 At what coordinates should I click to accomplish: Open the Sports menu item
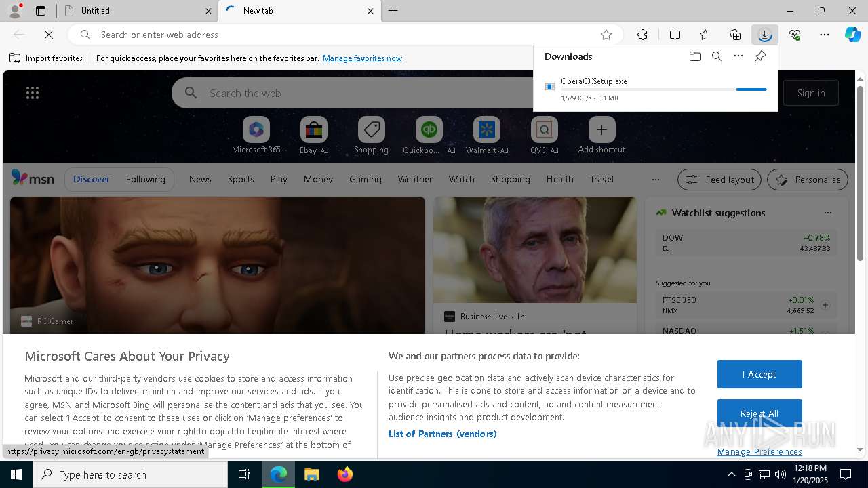241,179
